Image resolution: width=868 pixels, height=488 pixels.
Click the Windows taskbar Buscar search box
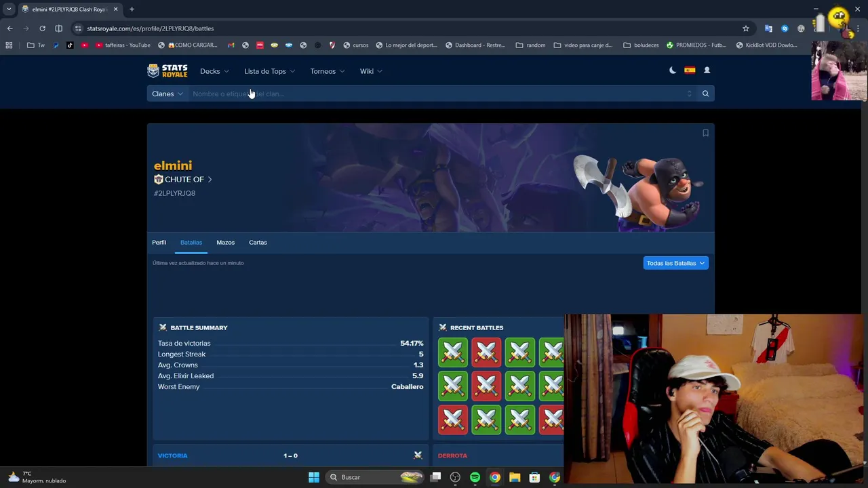[x=375, y=477]
